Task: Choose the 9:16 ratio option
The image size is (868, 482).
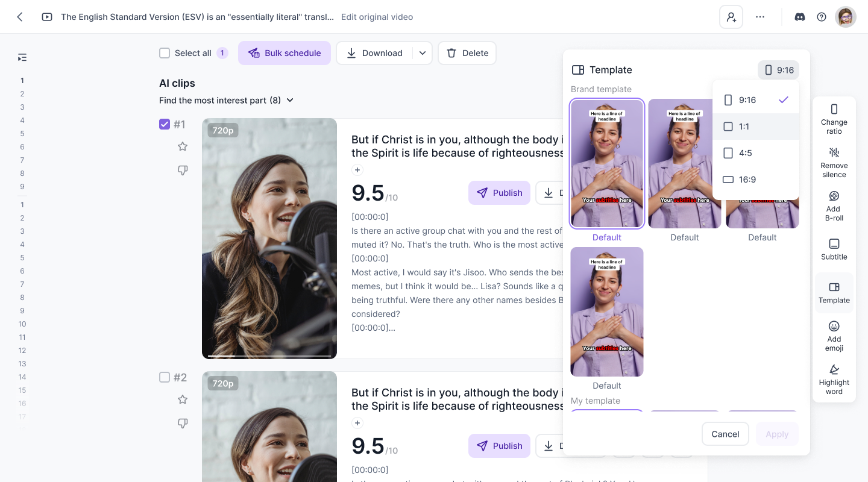Action: (x=756, y=100)
